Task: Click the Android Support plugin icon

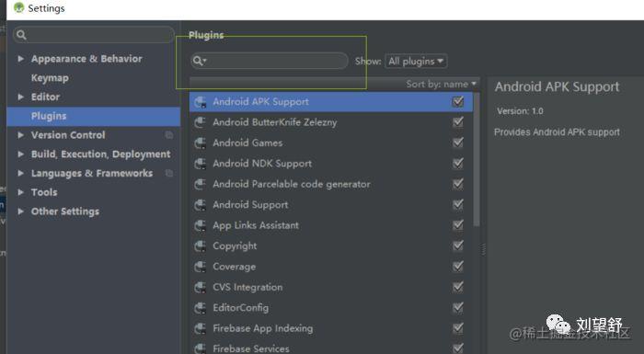Action: 200,204
